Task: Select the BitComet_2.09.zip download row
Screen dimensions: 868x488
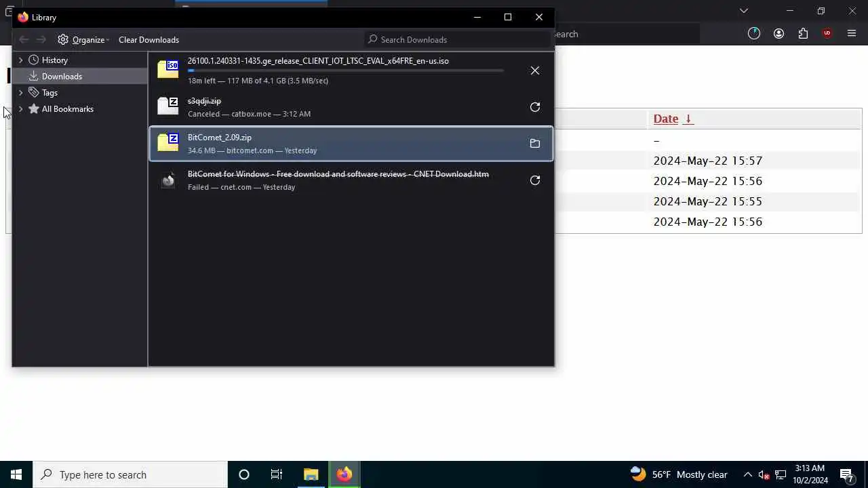Action: 351,144
